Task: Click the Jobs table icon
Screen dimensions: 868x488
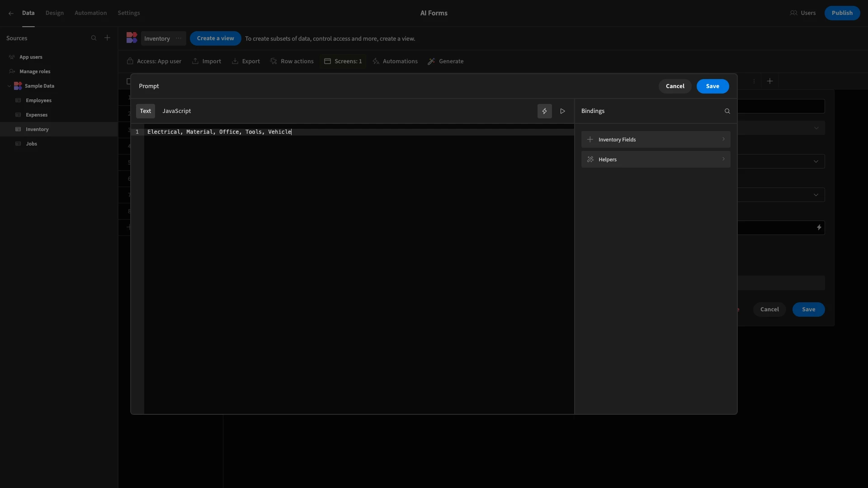Action: coord(18,144)
